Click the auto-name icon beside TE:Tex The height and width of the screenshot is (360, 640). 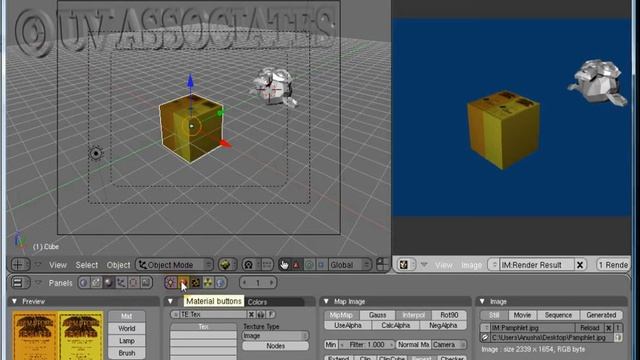[260, 315]
